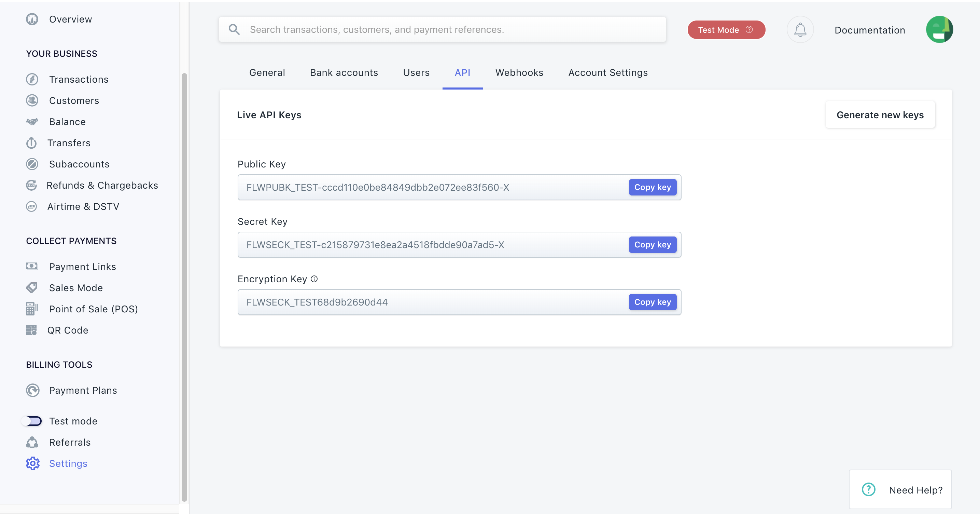This screenshot has width=980, height=514.
Task: Click the Point of Sale calculator icon
Action: pos(32,309)
